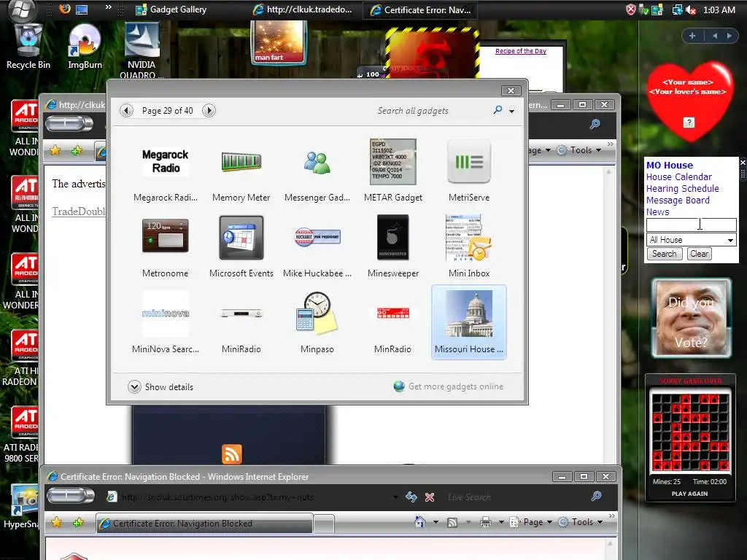
Task: Open MO House link in sidebar gadget
Action: [670, 166]
